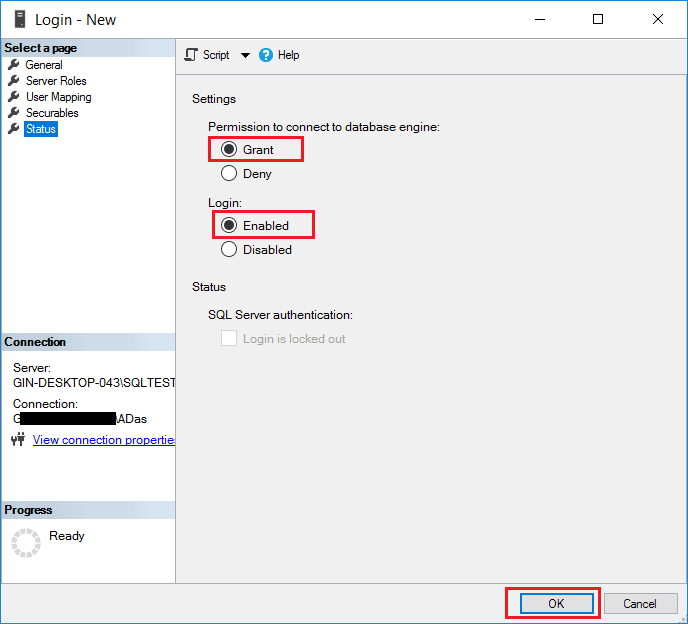
Task: Close the Login - New dialog
Action: click(x=658, y=19)
